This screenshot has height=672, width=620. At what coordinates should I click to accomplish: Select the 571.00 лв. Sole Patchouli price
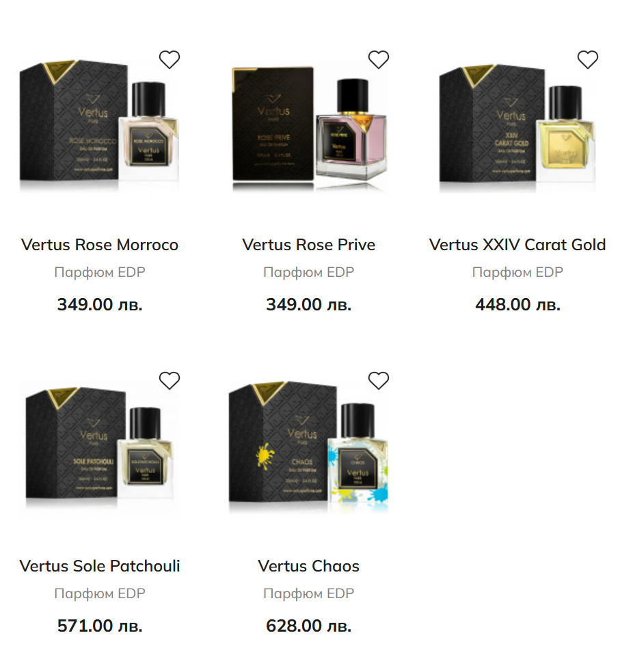click(99, 626)
